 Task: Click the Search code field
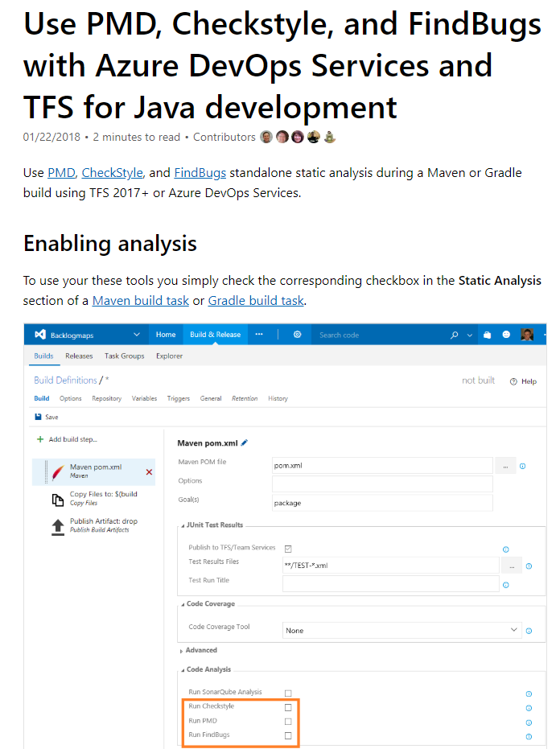[380, 335]
